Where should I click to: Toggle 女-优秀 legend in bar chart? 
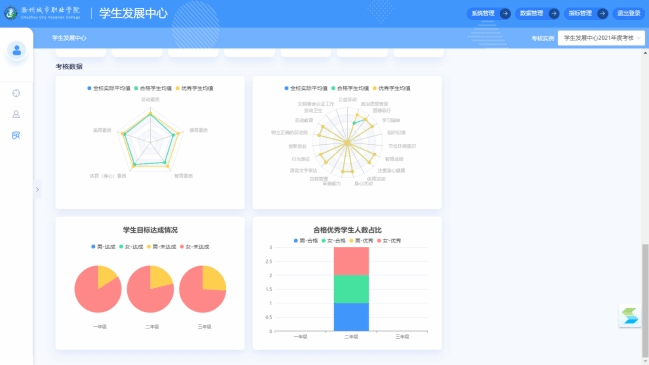coord(389,240)
